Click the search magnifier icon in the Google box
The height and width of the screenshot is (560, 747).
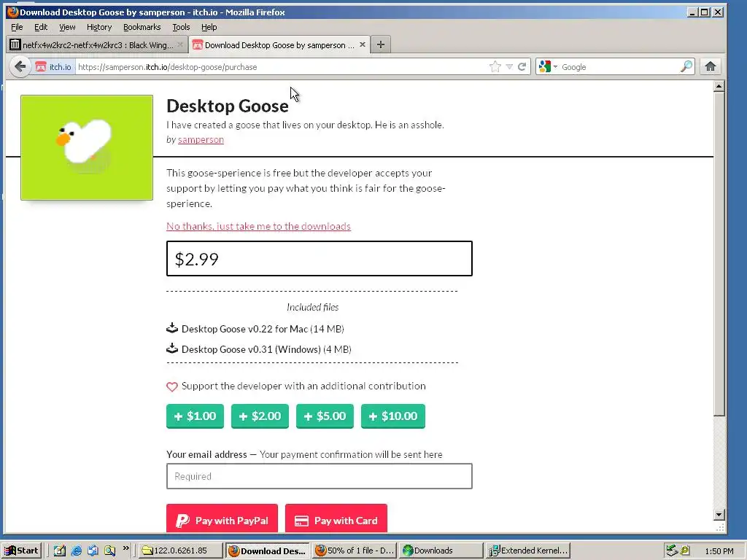point(686,66)
